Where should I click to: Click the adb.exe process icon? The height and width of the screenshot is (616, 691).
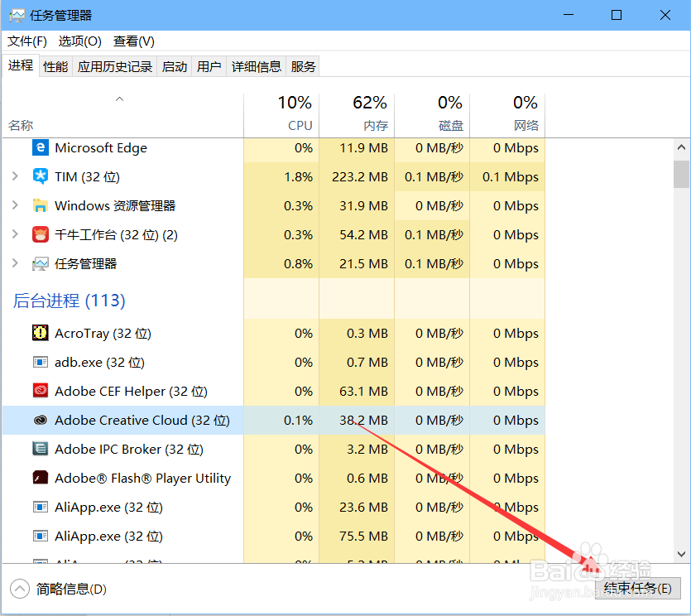40,362
